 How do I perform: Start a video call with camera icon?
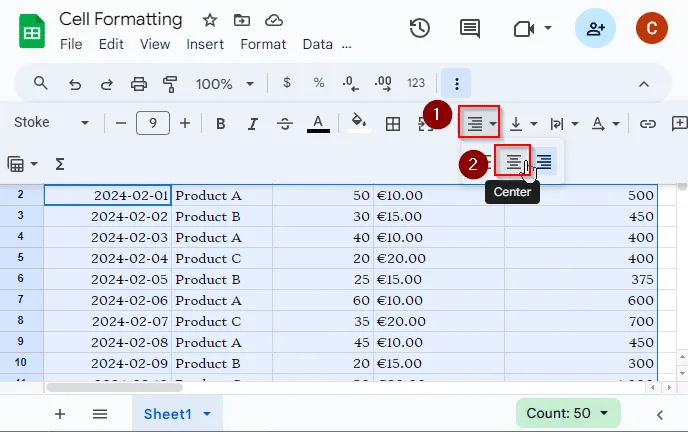pos(524,29)
